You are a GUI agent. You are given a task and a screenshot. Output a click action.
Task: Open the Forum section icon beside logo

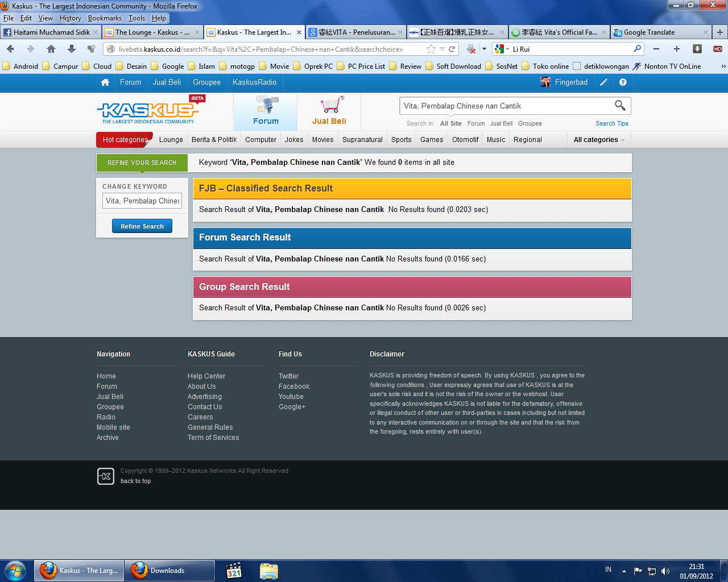(266, 105)
